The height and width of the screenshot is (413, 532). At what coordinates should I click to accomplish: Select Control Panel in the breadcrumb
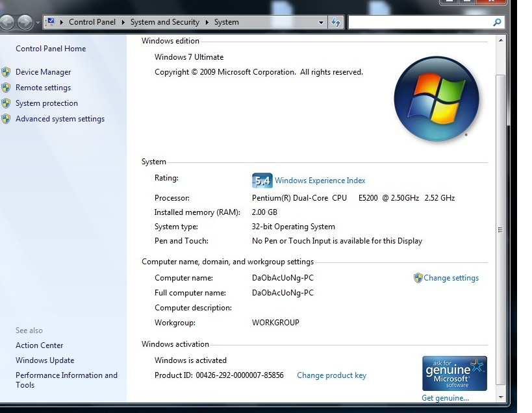[x=92, y=22]
